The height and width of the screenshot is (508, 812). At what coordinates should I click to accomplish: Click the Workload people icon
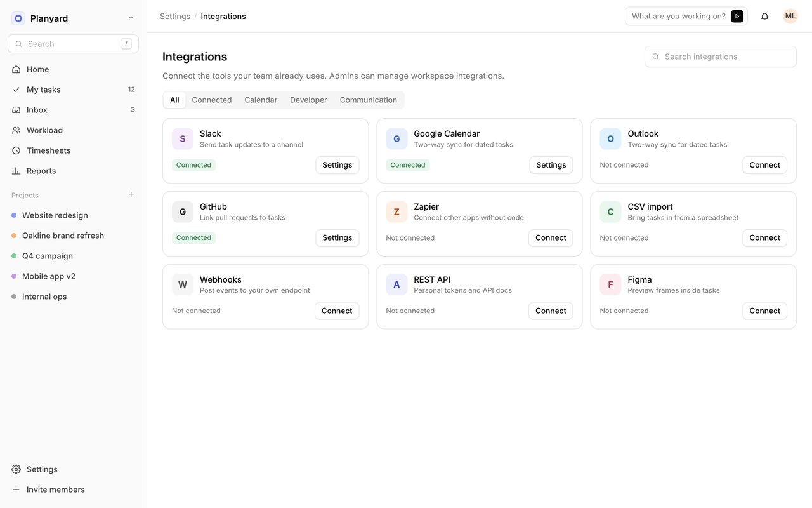pyautogui.click(x=16, y=130)
